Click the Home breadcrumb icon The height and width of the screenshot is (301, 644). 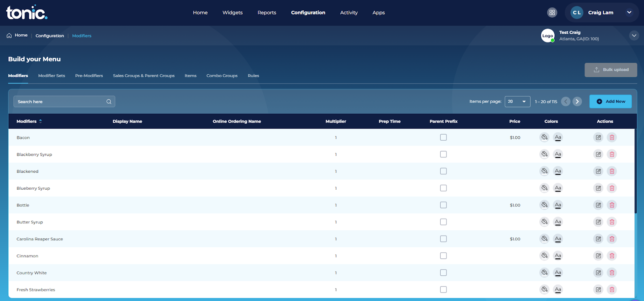coord(9,35)
